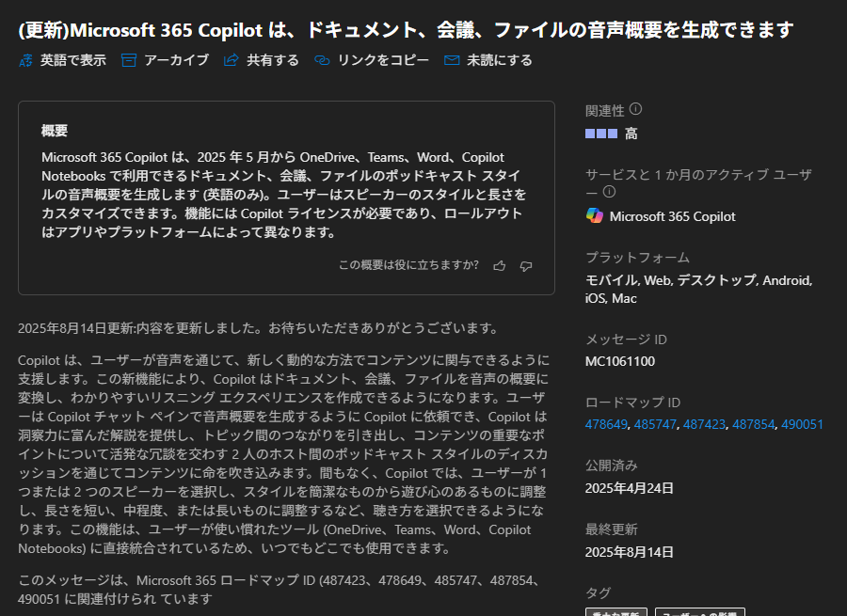Click the アーカイブ archive icon
Viewport: 847px width, 616px height.
129,60
